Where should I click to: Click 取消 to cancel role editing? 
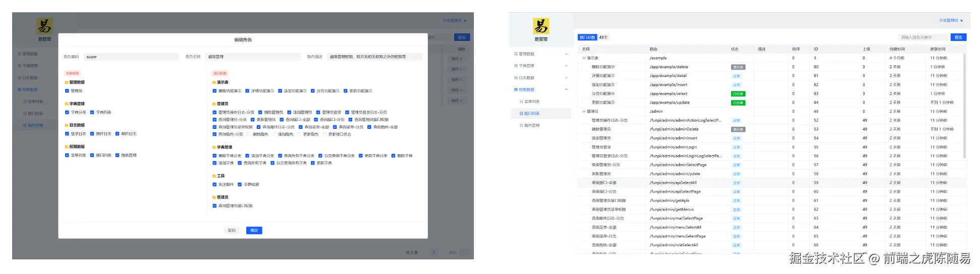232,231
